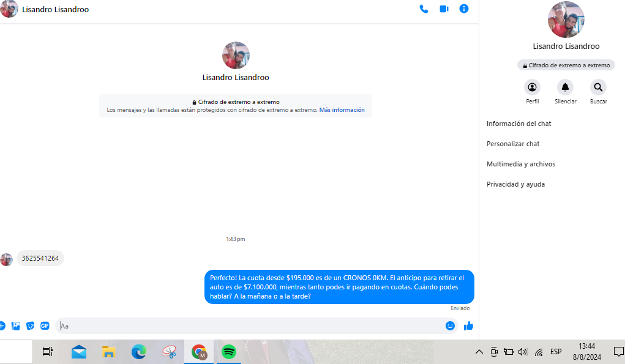
Task: Open more actions plus icon
Action: [2, 326]
